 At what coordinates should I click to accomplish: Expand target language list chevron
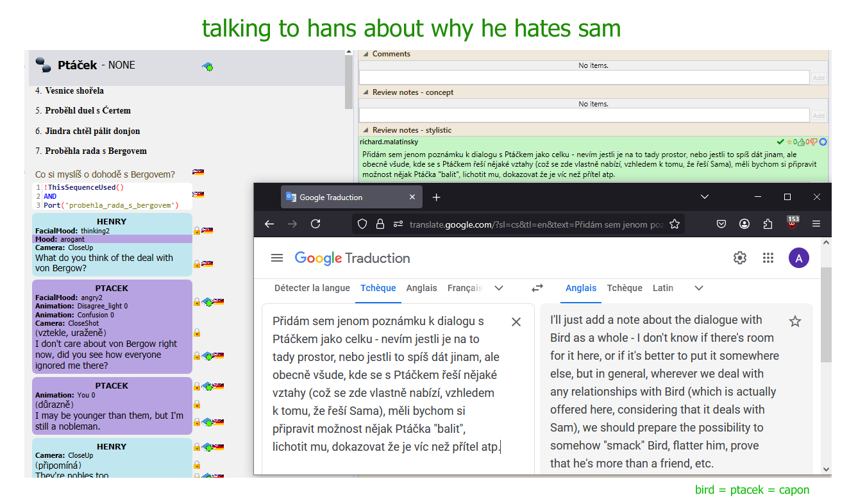(x=699, y=288)
